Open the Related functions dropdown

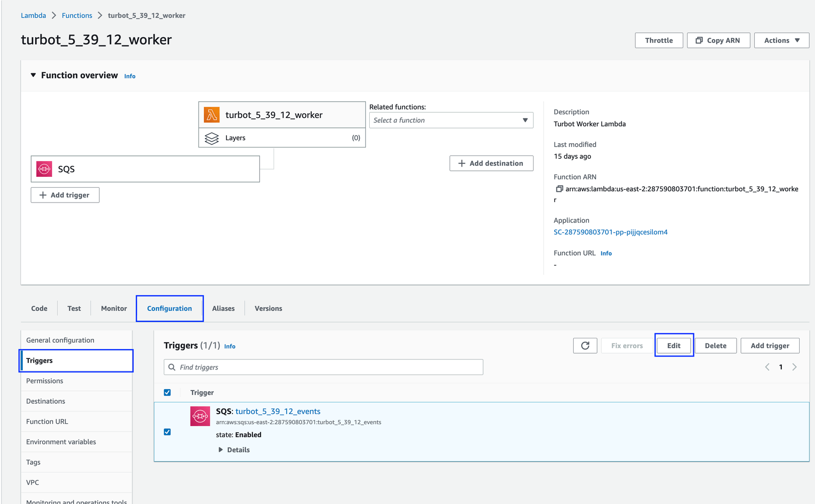click(x=450, y=120)
